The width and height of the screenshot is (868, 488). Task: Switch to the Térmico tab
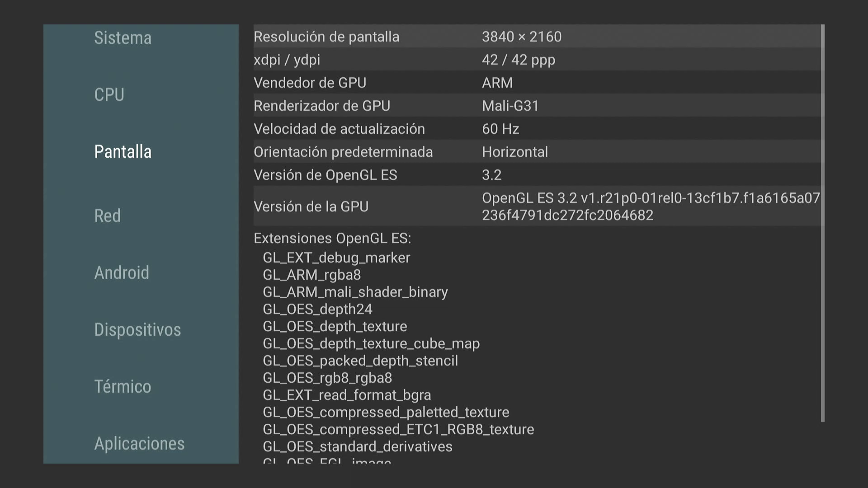tap(123, 387)
